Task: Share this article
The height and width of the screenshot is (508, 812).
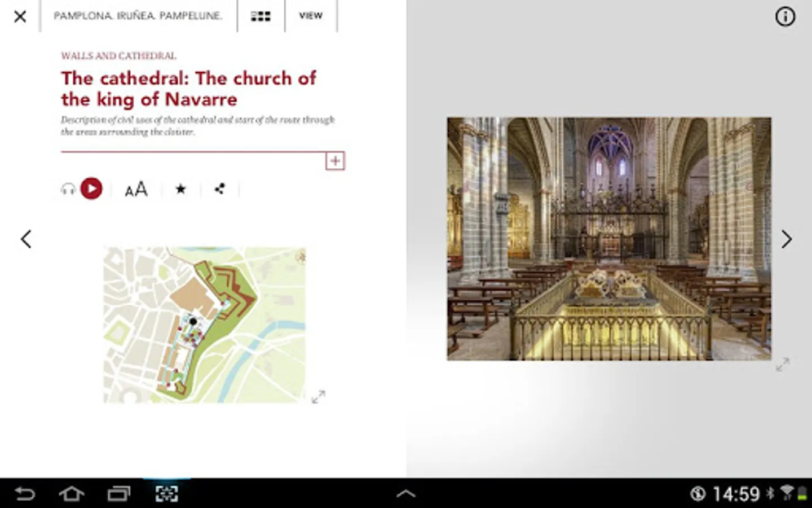Action: (220, 189)
